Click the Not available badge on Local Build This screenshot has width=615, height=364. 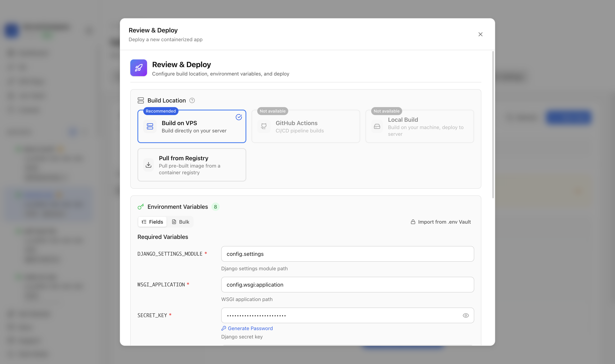(x=387, y=111)
